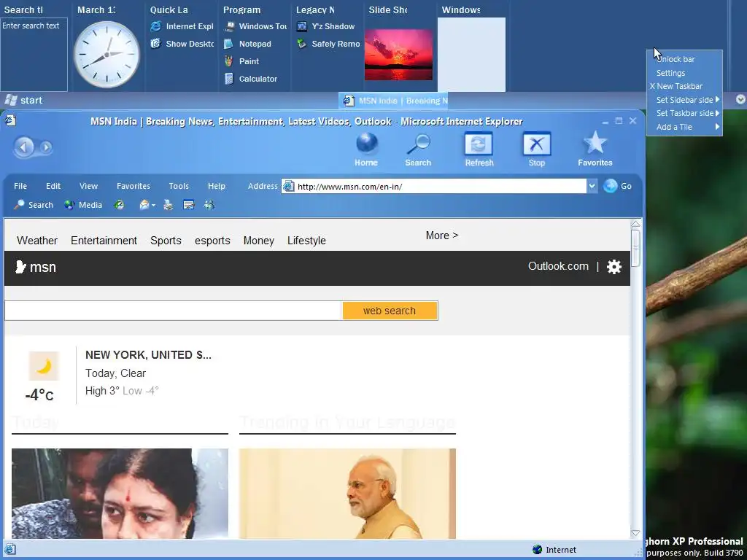Open the Messenger people icon
The height and width of the screenshot is (560, 747).
coord(209,205)
